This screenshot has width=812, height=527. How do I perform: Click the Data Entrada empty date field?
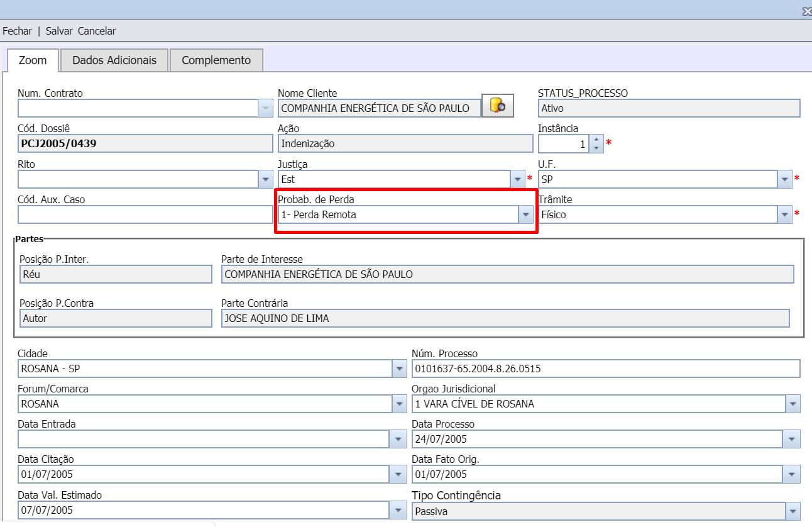(205, 439)
